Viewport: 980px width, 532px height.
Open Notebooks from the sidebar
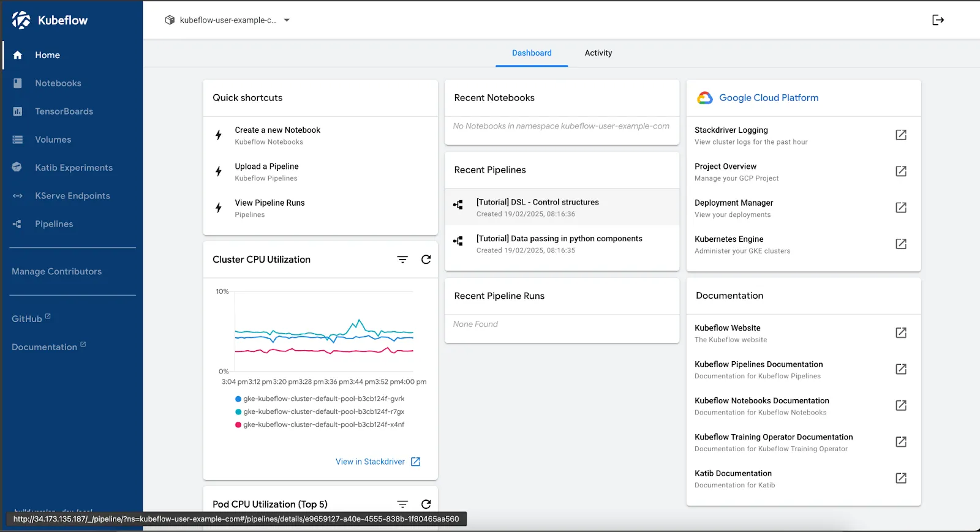point(58,83)
